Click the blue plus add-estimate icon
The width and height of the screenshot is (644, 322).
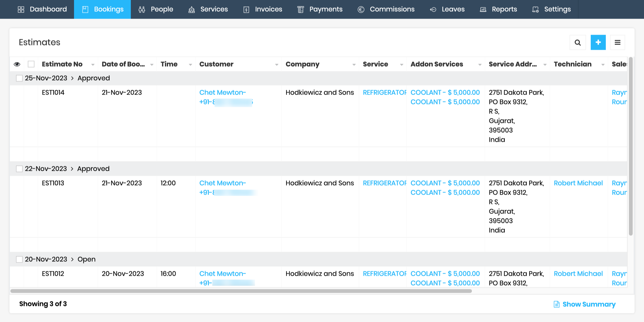coord(598,42)
